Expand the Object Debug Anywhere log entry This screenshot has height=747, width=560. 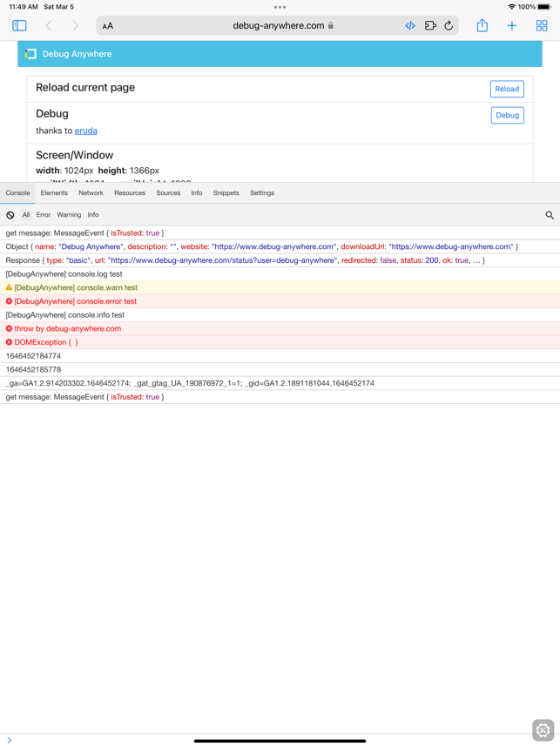coord(280,246)
